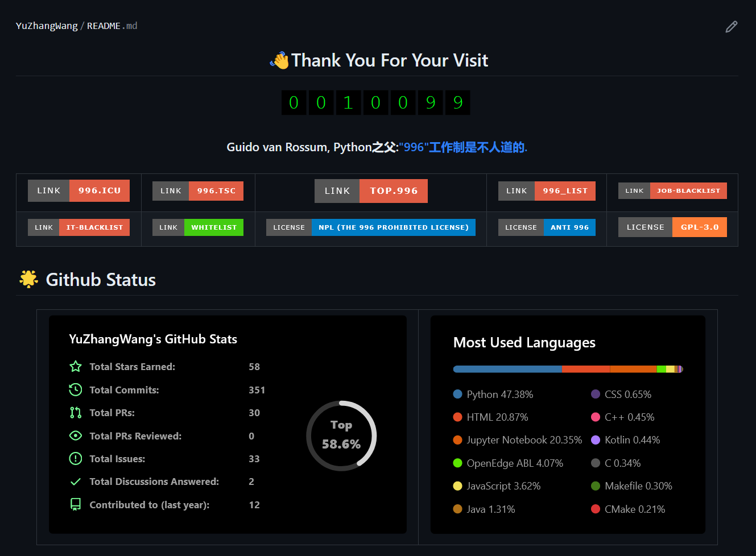Click the blue "996" Chinese quote link
This screenshot has height=556, width=756.
click(x=464, y=147)
